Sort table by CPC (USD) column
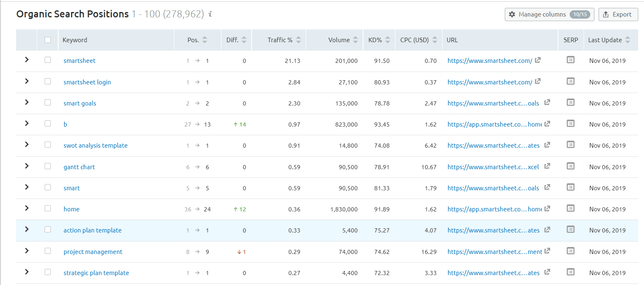The width and height of the screenshot is (644, 285). click(434, 40)
